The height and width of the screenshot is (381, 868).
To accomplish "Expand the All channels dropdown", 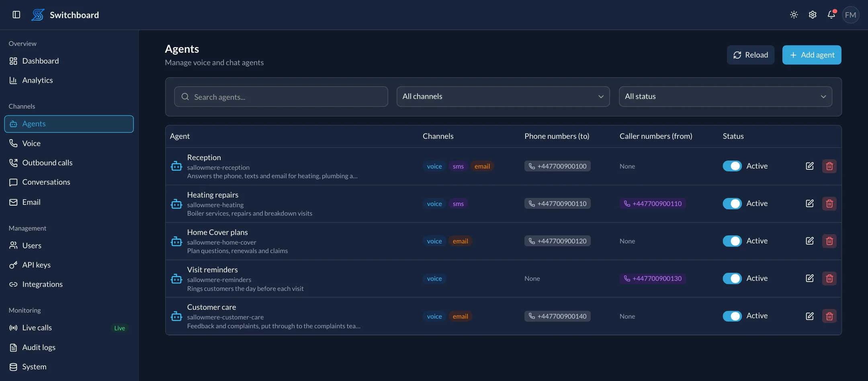I will (x=503, y=97).
